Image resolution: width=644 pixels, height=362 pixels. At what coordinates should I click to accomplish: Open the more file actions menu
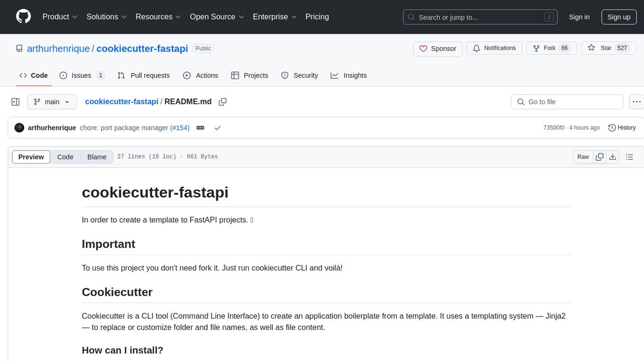pos(636,102)
